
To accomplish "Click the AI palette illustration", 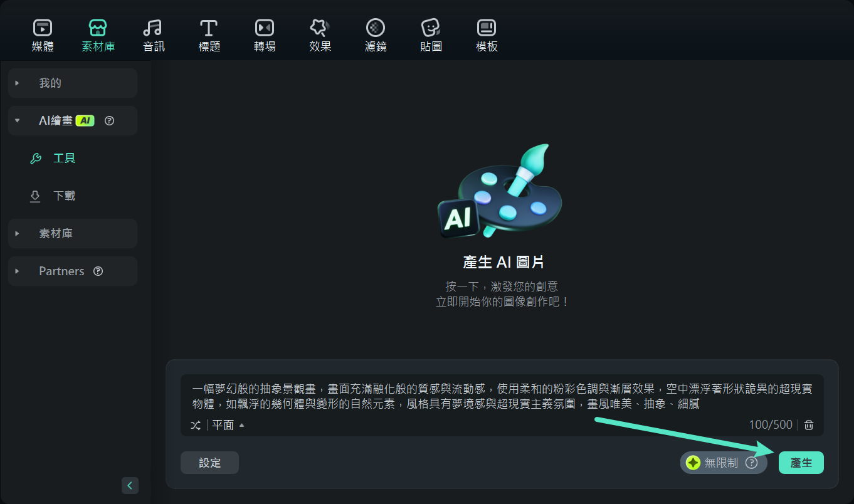I will (x=500, y=191).
